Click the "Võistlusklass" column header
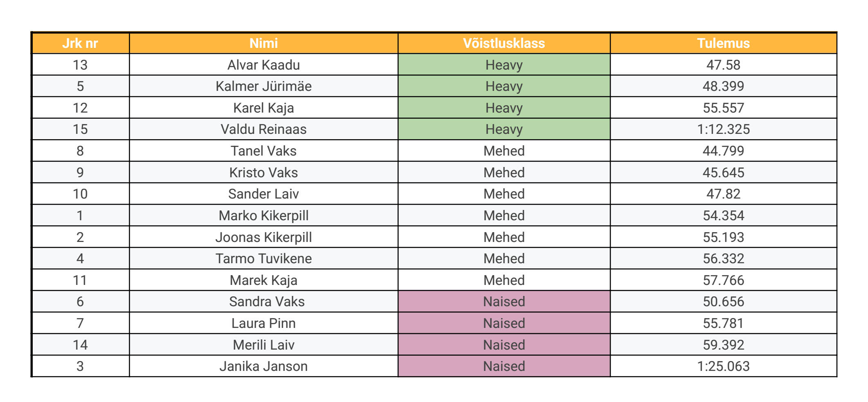Viewport: 868px width, 402px height. [504, 43]
